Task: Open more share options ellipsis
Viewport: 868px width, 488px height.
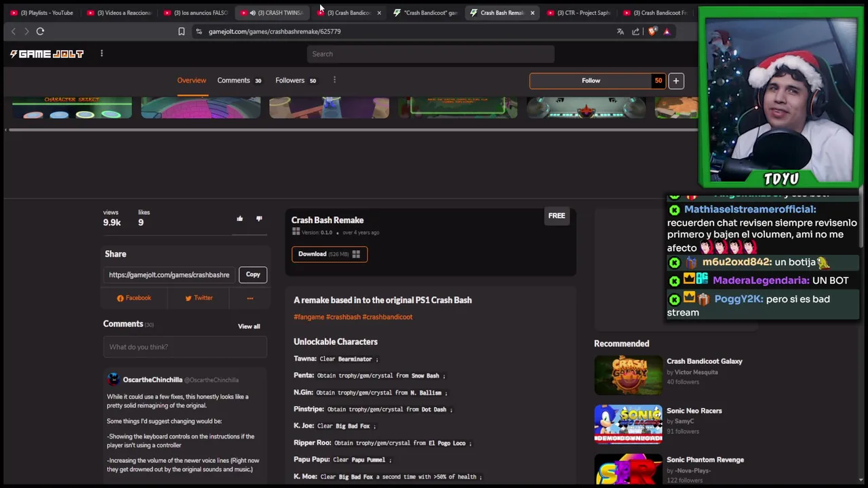Action: pyautogui.click(x=250, y=298)
